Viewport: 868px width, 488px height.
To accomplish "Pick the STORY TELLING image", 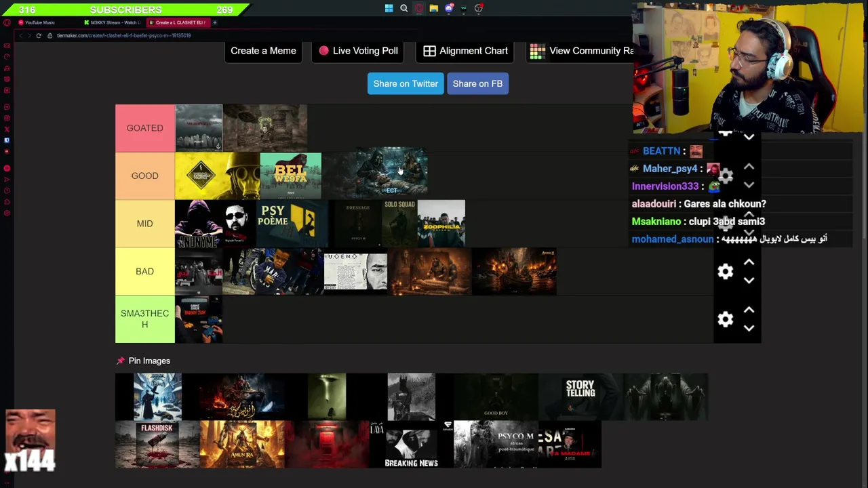I will [x=580, y=396].
